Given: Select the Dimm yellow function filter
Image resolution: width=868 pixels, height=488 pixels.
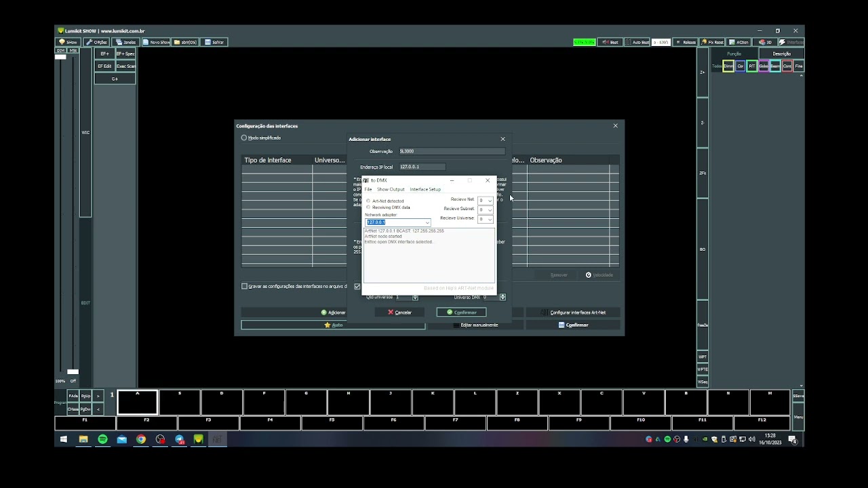Looking at the screenshot, I should click(x=728, y=66).
